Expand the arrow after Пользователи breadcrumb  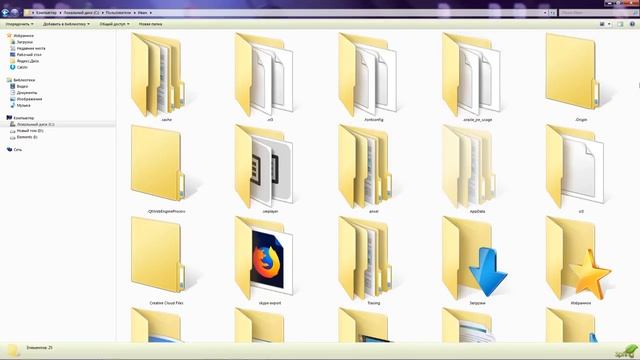tap(134, 13)
